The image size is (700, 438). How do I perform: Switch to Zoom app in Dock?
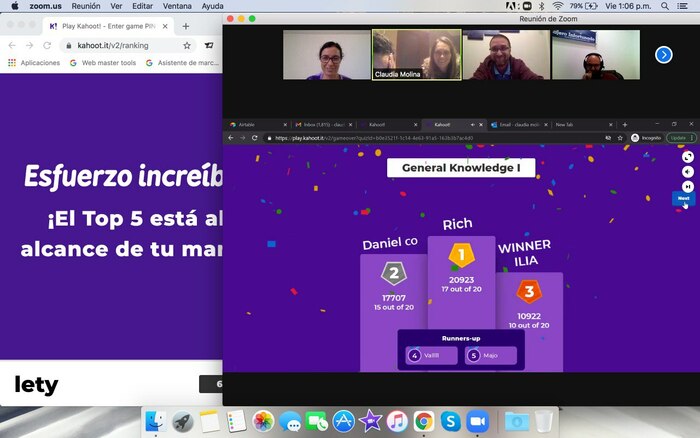[477, 421]
